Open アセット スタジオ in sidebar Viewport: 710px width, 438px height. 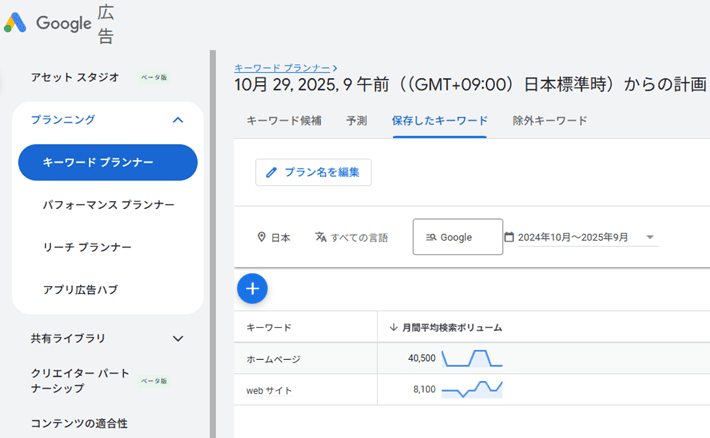pos(75,77)
